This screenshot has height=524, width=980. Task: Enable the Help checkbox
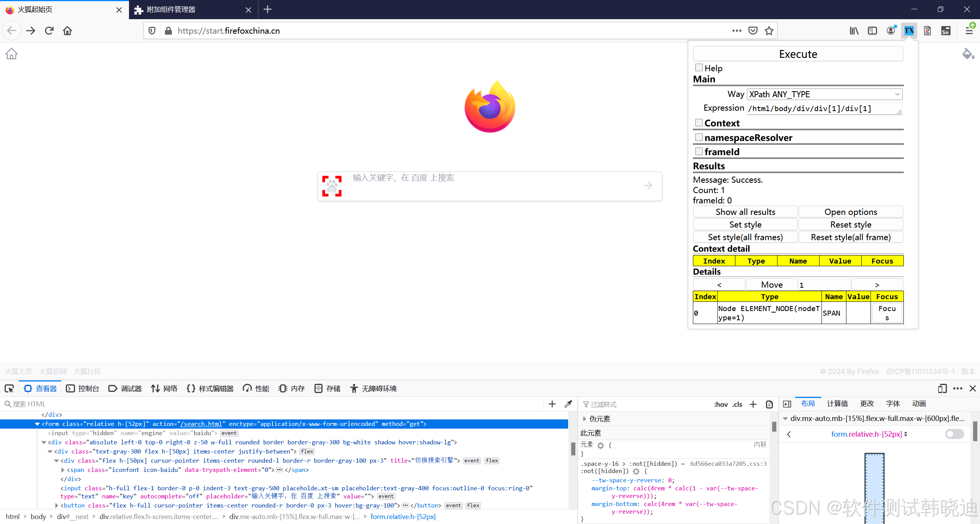699,68
